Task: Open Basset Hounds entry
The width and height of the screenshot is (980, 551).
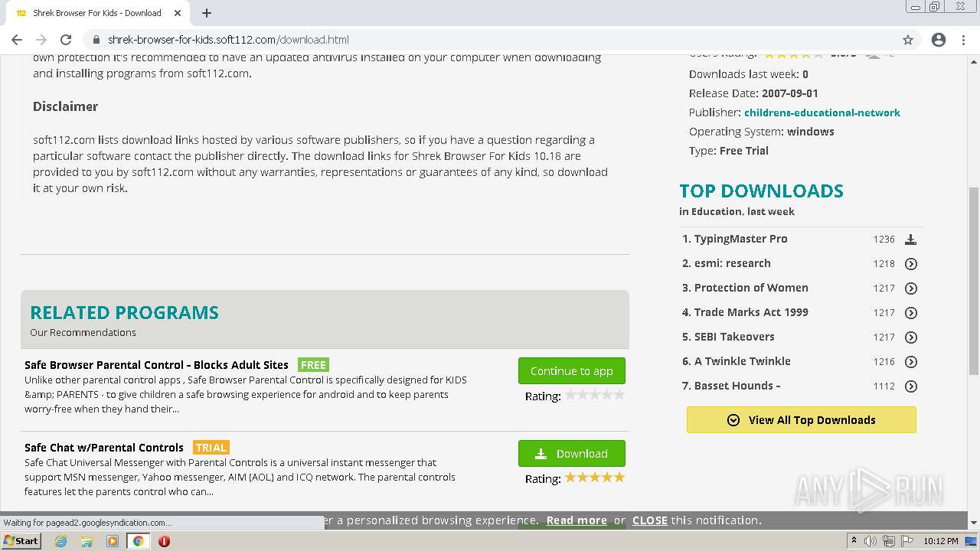Action: tap(737, 386)
